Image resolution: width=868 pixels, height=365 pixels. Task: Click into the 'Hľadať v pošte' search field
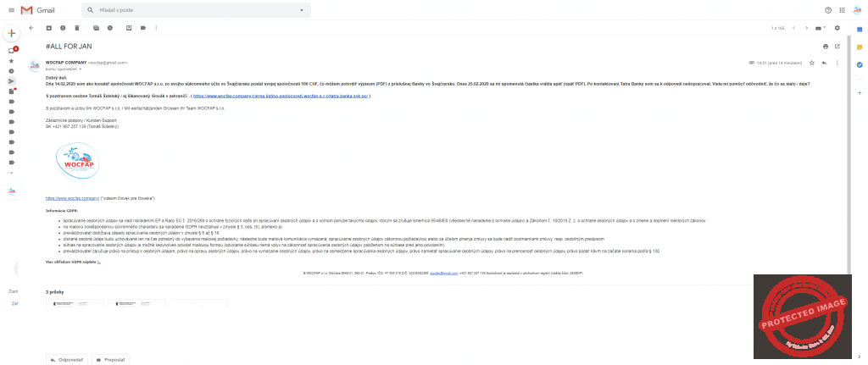coord(196,10)
